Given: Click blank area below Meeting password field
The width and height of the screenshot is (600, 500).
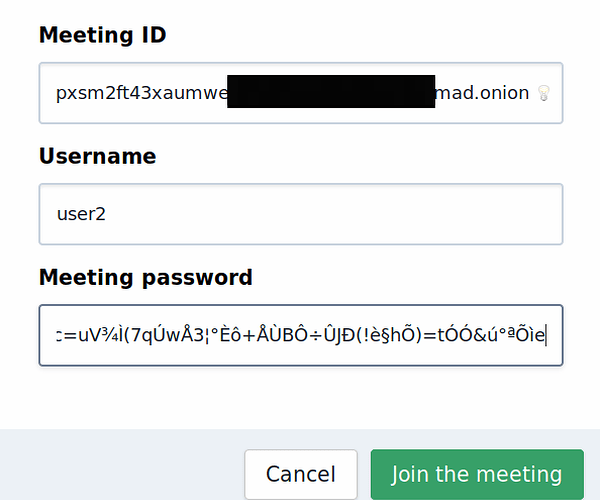Looking at the screenshot, I should coord(300,395).
